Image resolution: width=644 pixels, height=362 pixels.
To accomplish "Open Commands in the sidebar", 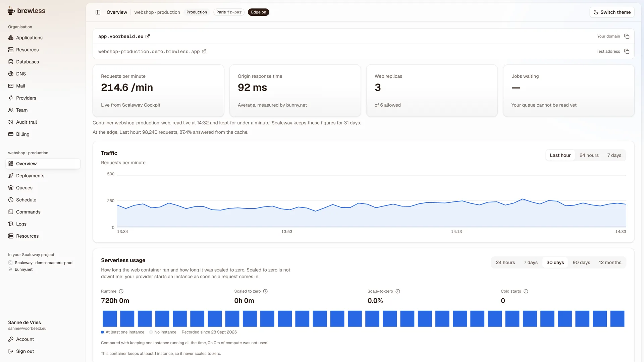I will click(x=43, y=212).
